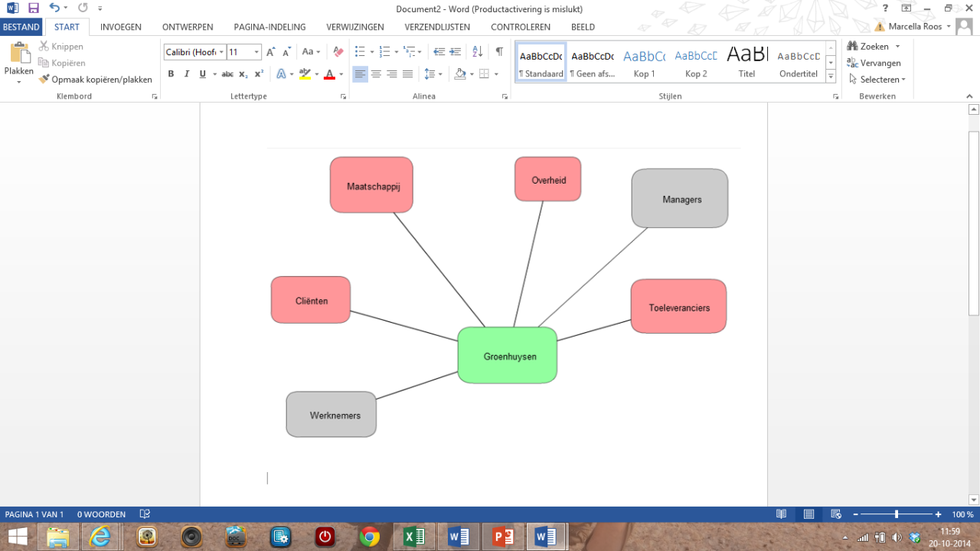Click the multilevel list icon
980x551 pixels.
410,52
